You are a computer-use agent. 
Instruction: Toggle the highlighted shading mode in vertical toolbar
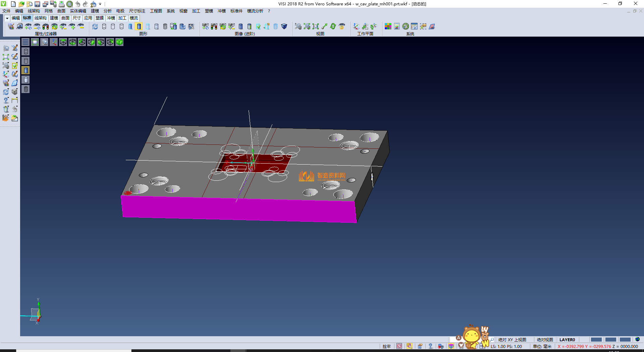tap(26, 70)
